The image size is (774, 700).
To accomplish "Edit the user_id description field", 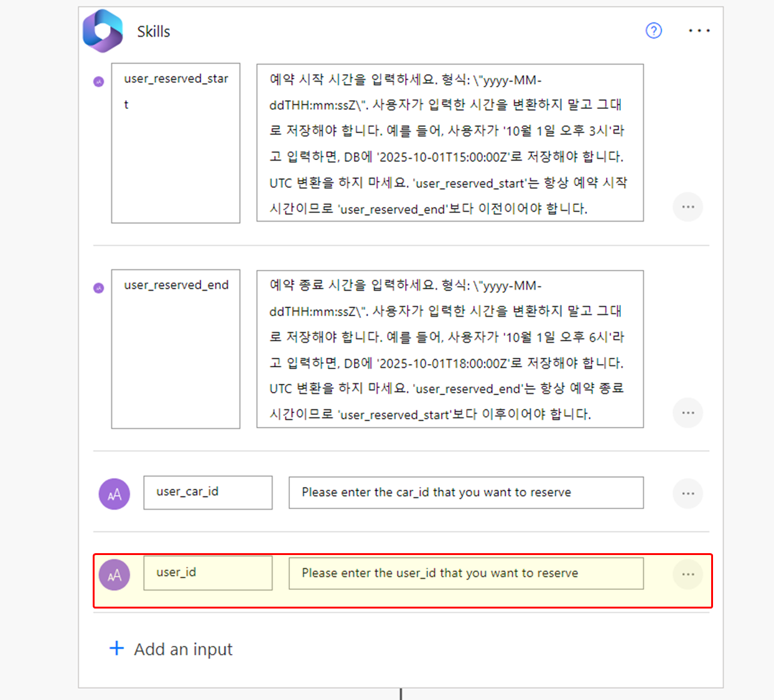I will (x=466, y=574).
